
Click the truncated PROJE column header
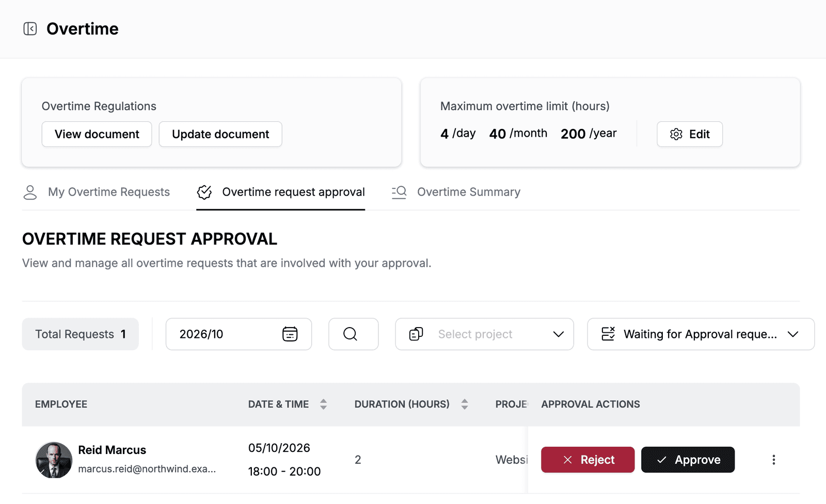512,404
